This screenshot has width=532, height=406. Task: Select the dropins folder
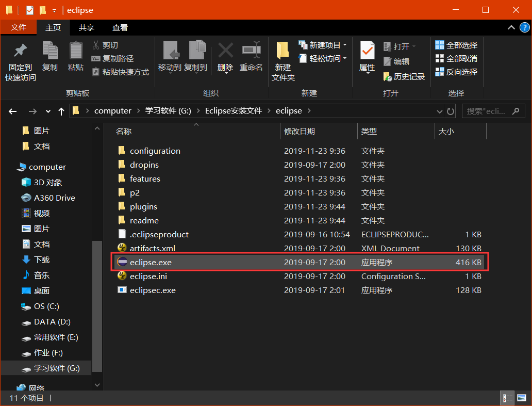point(300,165)
